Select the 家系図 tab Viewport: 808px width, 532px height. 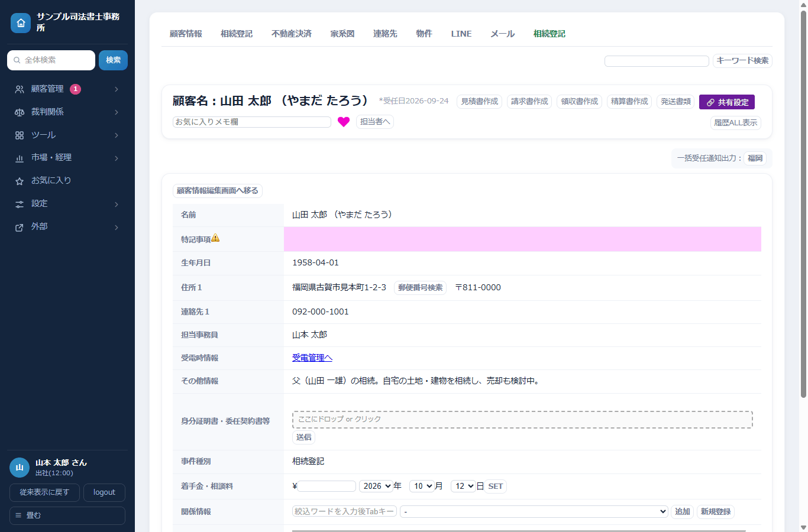click(342, 34)
